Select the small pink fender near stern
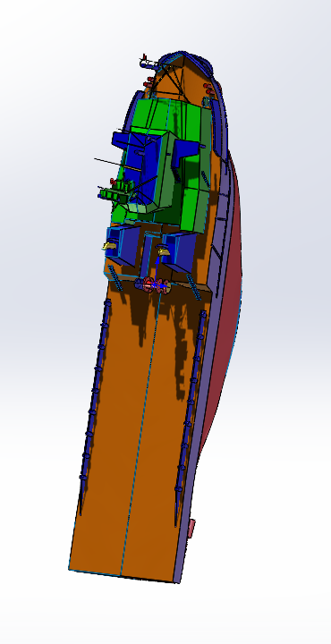 pos(191,529)
